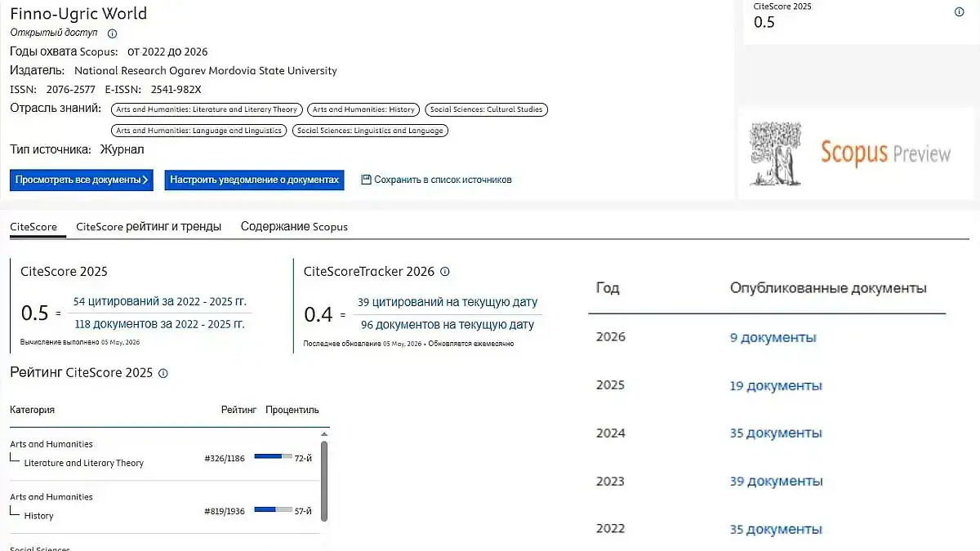
Task: Click the 57th percentile bar for History
Action: coord(273,510)
